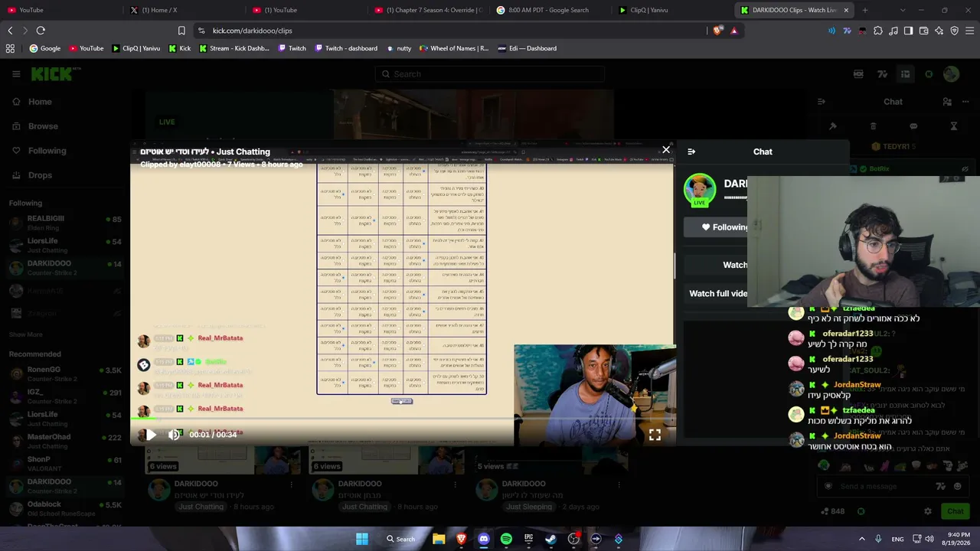
Task: Open the Kick sidebar hamburger menu
Action: coord(16,74)
